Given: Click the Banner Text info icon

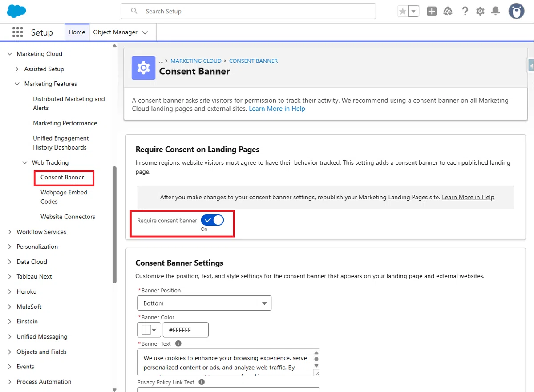Looking at the screenshot, I should point(178,344).
